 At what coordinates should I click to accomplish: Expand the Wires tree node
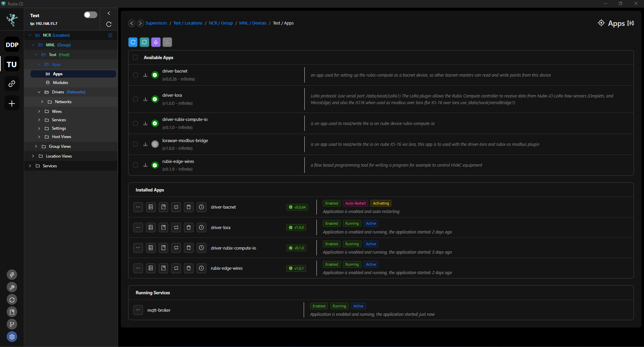pos(39,112)
